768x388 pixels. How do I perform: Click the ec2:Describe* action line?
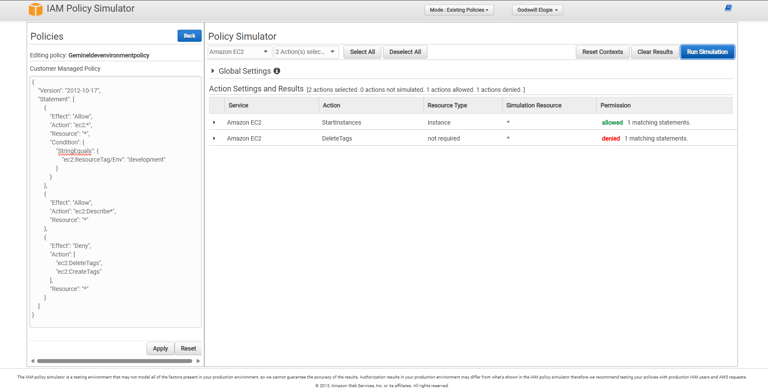tap(83, 211)
